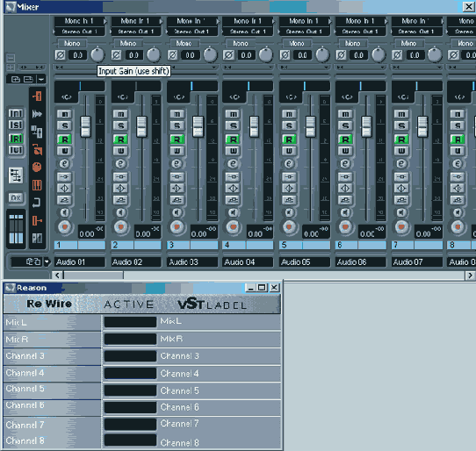Bypass inserts on Audio 07
The image size is (476, 451).
click(401, 176)
